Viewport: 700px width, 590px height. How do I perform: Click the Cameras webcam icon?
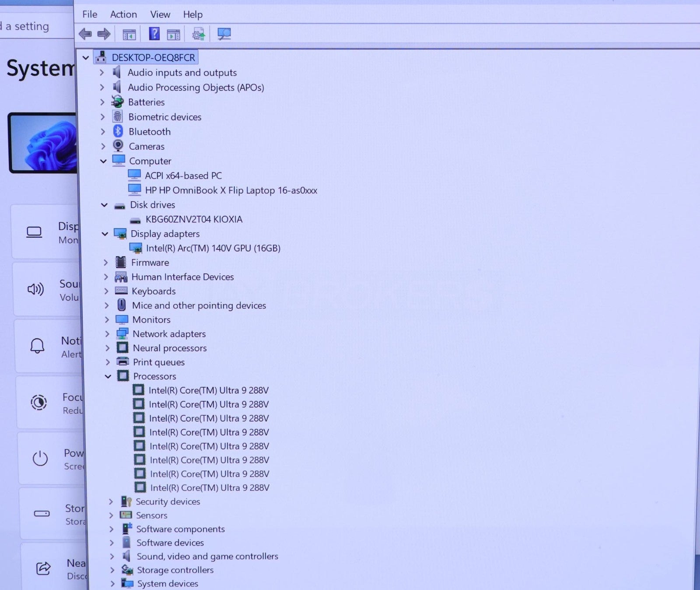[118, 146]
